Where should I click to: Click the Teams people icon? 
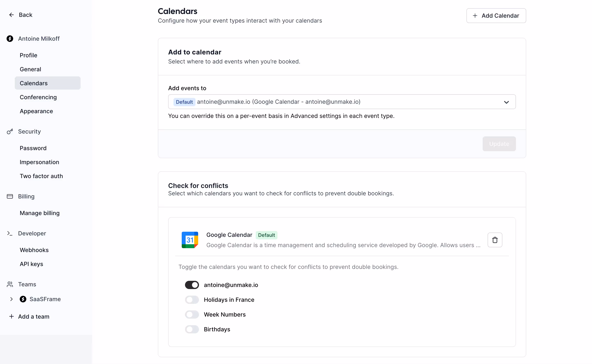[10, 284]
